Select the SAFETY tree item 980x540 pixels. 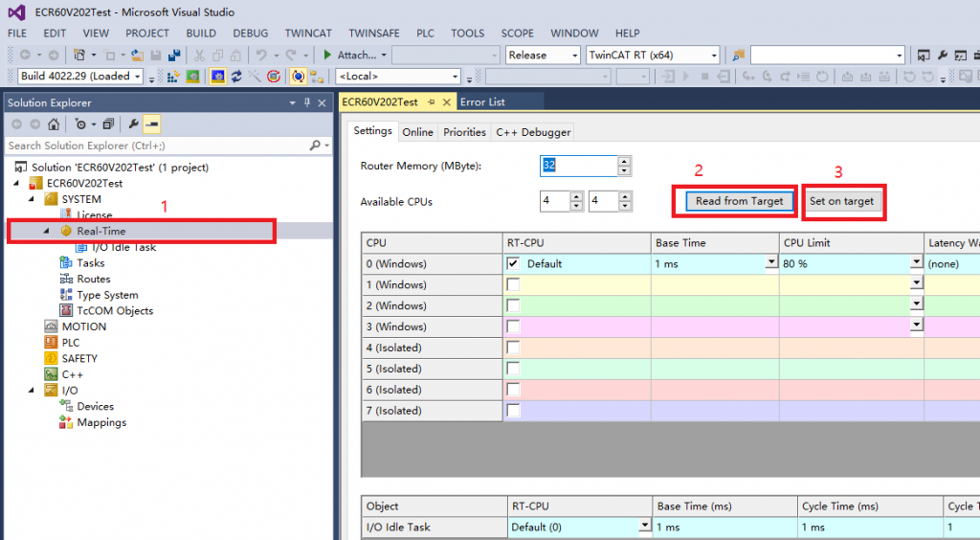[x=79, y=358]
